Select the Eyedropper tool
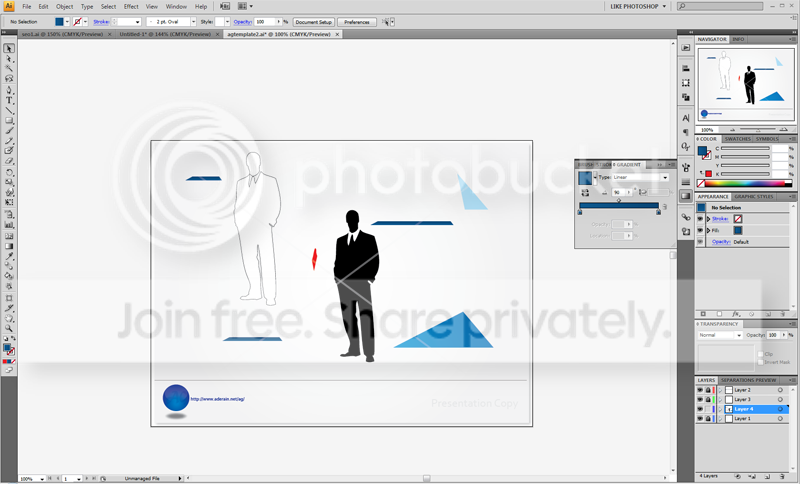The width and height of the screenshot is (800, 484). click(x=9, y=256)
